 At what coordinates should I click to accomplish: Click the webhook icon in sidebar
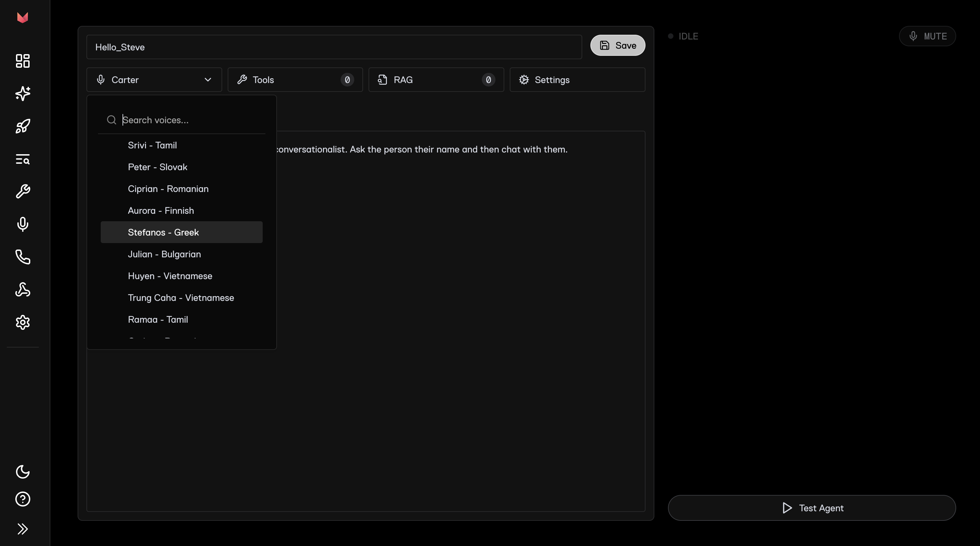[x=23, y=290]
